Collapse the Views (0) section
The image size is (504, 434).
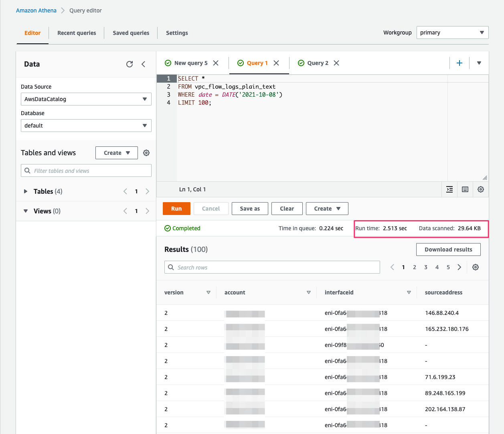tap(26, 211)
